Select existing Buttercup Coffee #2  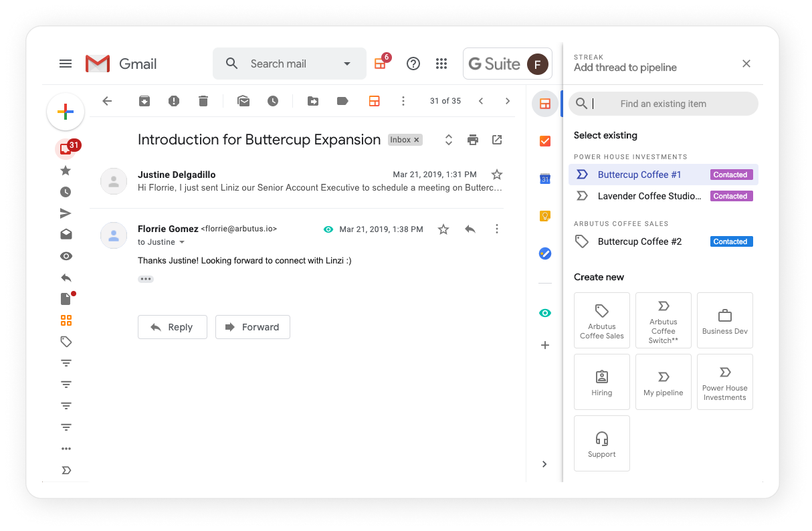664,241
